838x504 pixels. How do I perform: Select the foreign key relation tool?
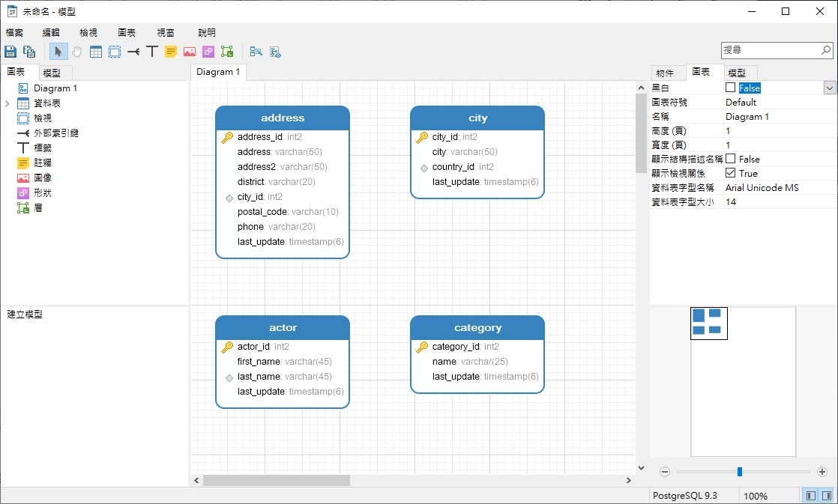click(x=133, y=52)
